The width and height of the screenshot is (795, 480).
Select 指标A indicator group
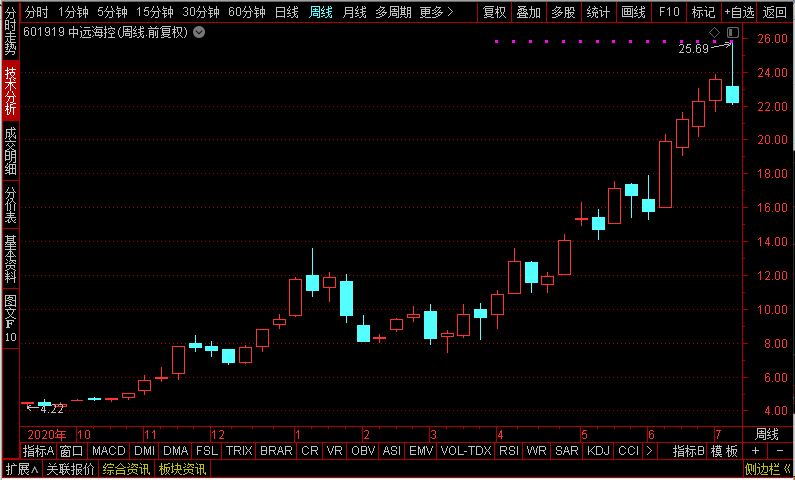click(39, 451)
